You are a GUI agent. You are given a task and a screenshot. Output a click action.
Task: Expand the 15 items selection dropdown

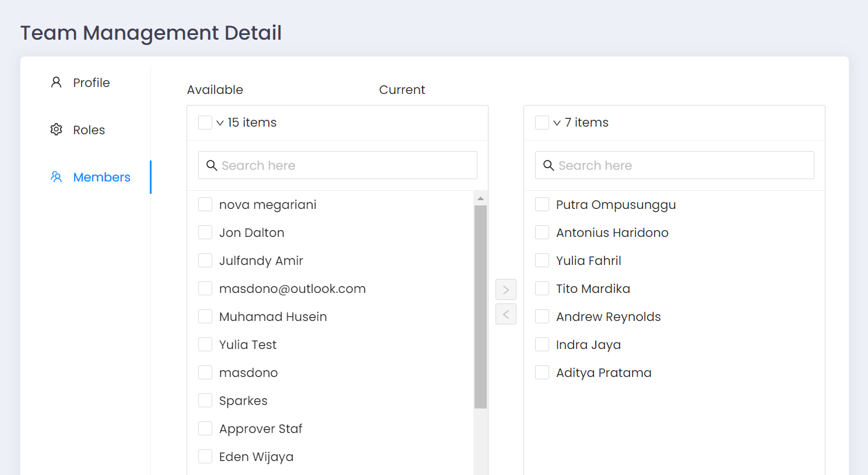[220, 123]
